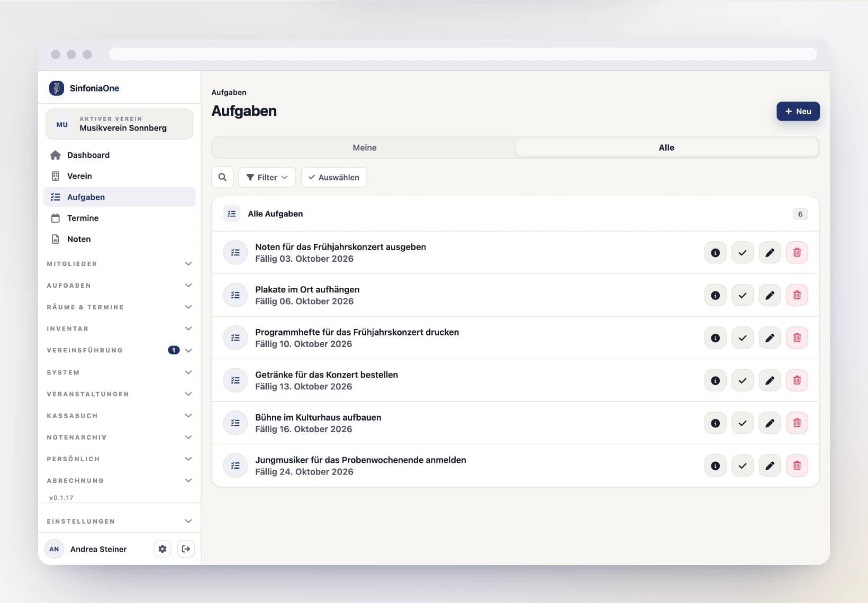Mark Jungmusiker Probenwochenende task as completed
868x603 pixels.
[743, 465]
